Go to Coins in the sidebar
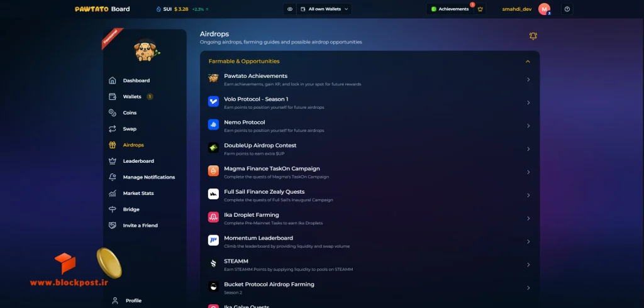Image resolution: width=644 pixels, height=308 pixels. [130, 113]
